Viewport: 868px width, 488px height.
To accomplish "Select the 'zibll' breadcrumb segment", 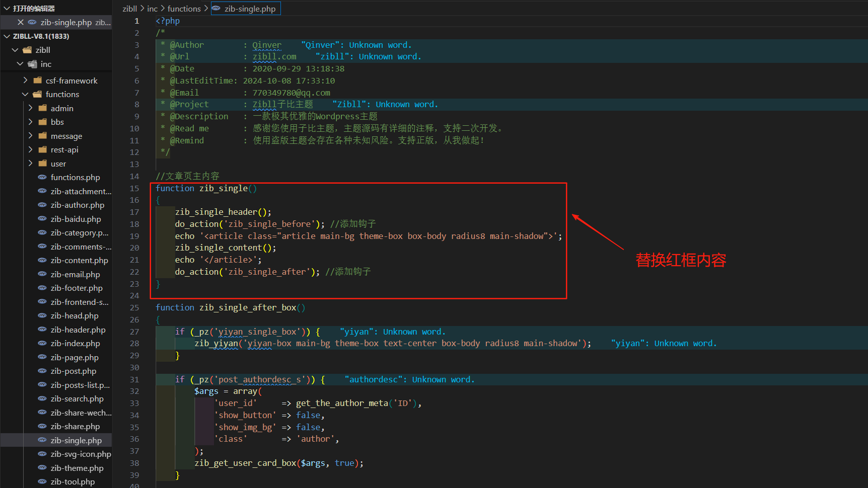I will click(x=129, y=9).
